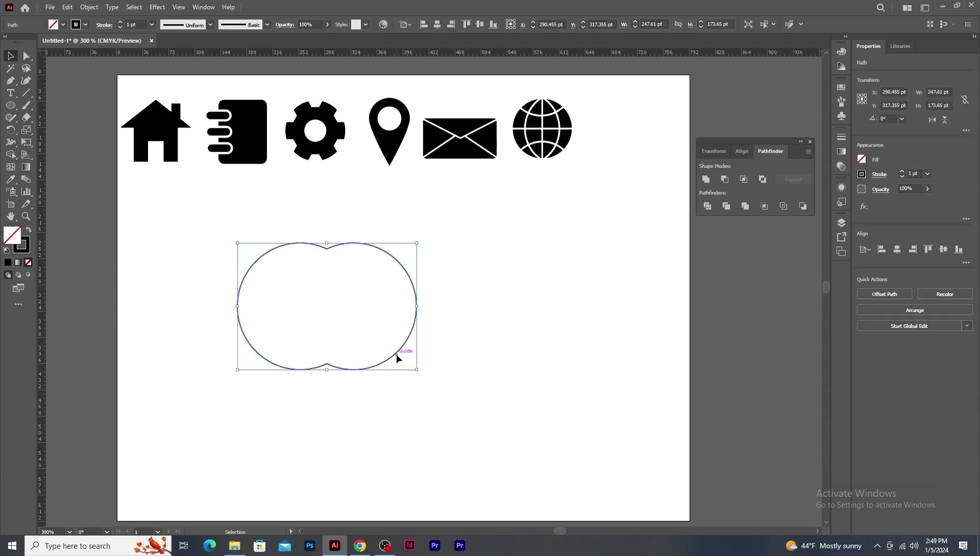Screen dimensions: 980x556
Task: Select the Eraser tool
Action: point(27,117)
